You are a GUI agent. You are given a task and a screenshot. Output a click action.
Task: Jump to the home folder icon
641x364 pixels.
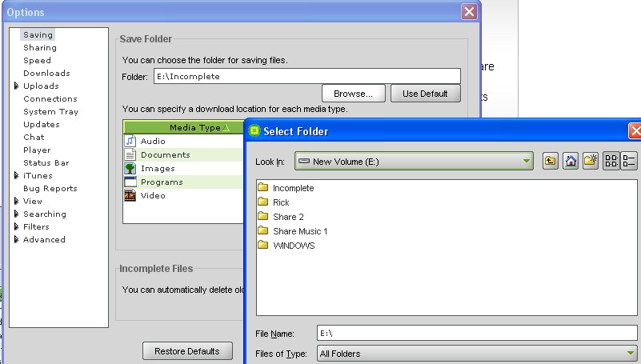coord(571,161)
